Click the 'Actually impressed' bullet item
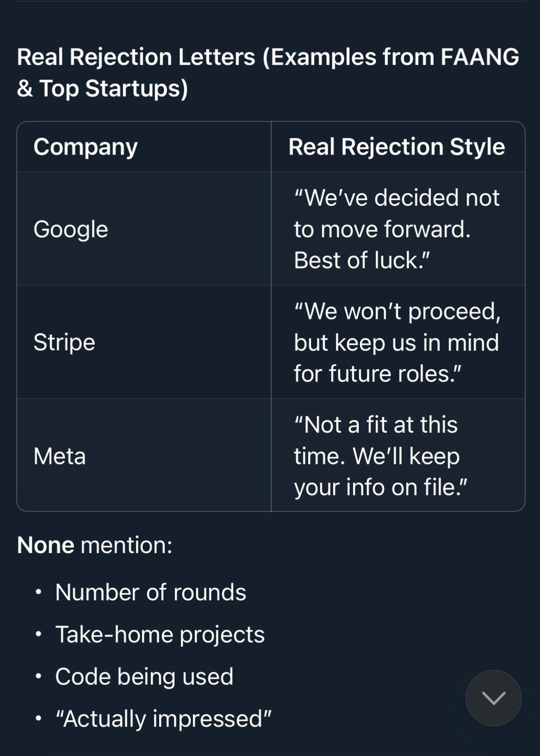The image size is (540, 756). tap(163, 719)
